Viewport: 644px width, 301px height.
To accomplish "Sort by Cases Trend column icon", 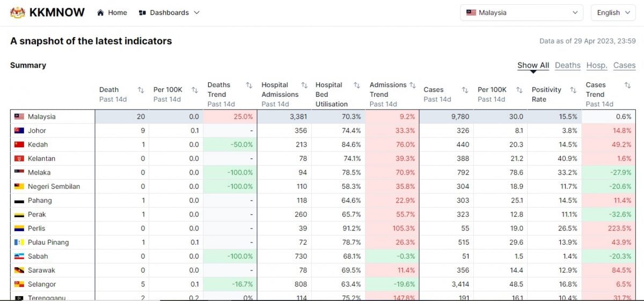I will (627, 85).
